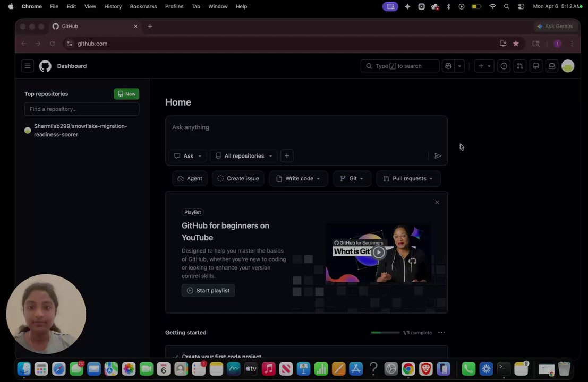Click the Dashboard title in header
Screen dimensions: 588x382
[72, 66]
